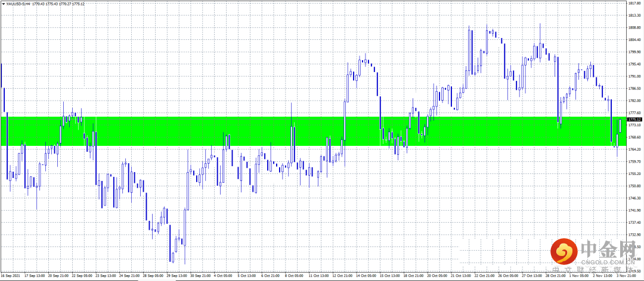Click the XAUUSD-S,H4 chart title text

tap(18, 4)
